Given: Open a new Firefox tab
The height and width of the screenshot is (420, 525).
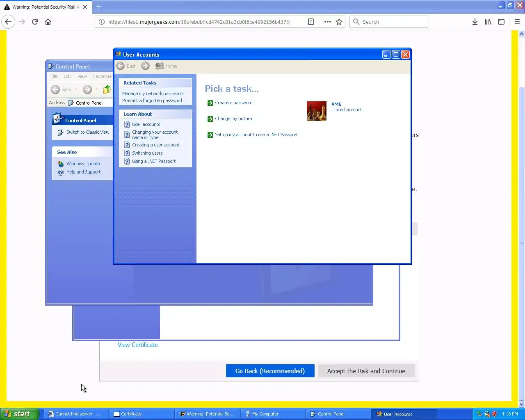Looking at the screenshot, I should coord(99,7).
